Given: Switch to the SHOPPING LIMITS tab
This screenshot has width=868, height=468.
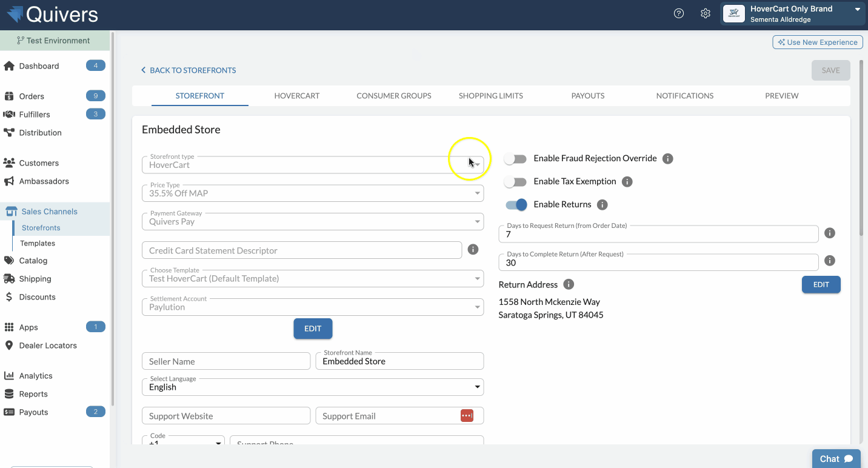Looking at the screenshot, I should [491, 96].
